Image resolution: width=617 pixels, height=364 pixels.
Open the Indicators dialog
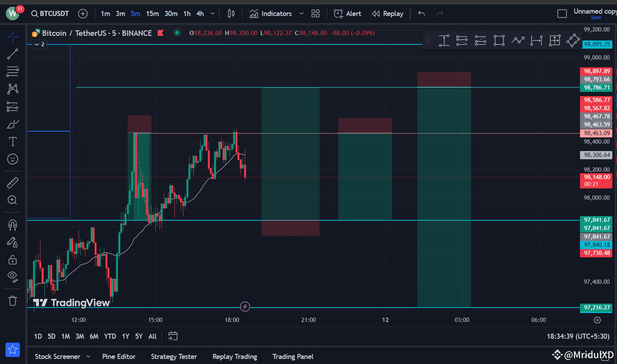pyautogui.click(x=271, y=14)
